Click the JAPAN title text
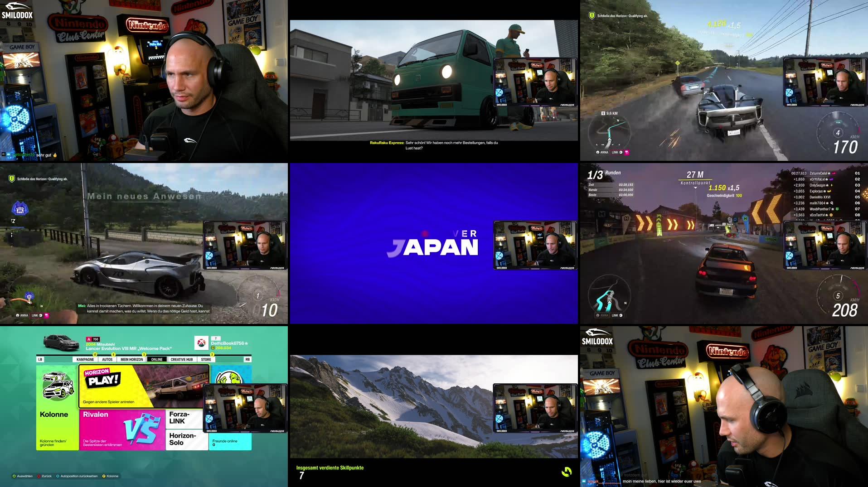 click(433, 248)
